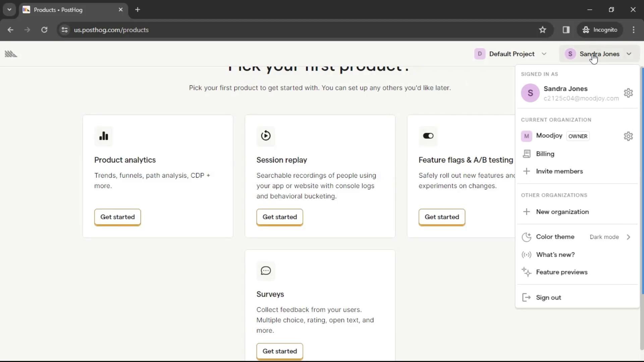Open account settings gear beside Sandra Jones
Viewport: 644px width, 362px height.
[x=628, y=93]
